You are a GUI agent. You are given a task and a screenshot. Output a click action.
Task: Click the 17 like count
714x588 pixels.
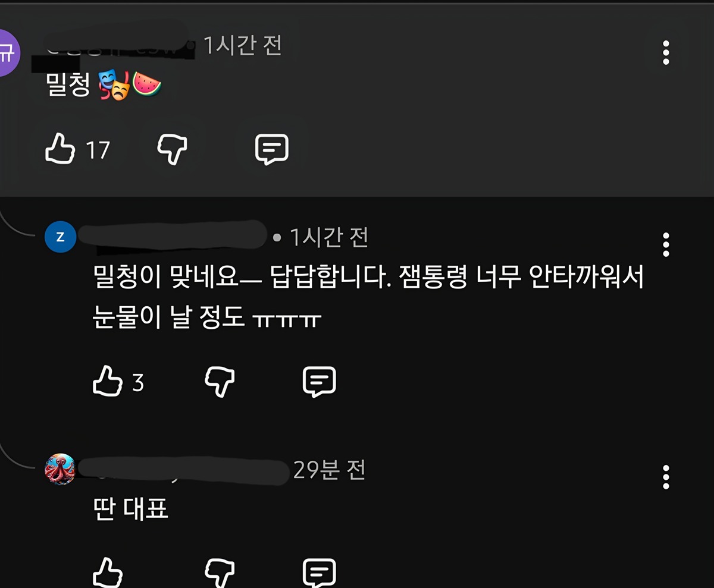pos(98,150)
